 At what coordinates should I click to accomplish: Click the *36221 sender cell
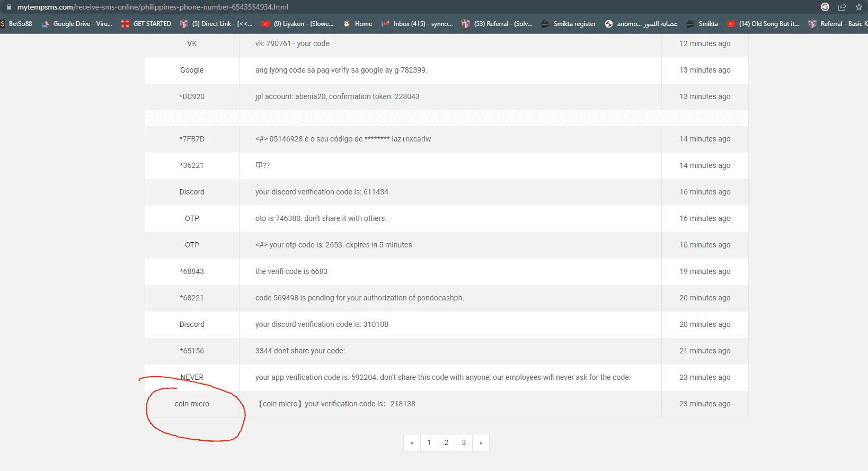click(x=192, y=165)
